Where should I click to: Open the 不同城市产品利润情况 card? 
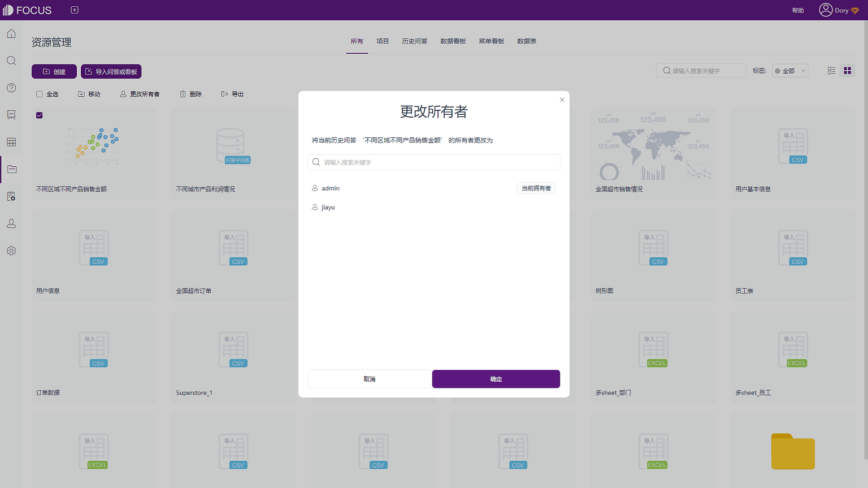233,154
